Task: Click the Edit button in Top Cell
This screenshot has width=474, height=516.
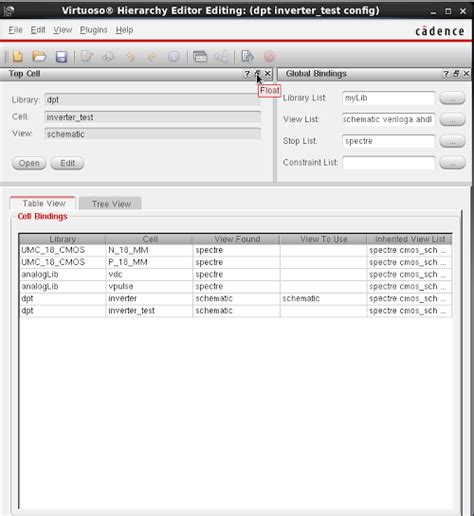Action: pos(67,163)
